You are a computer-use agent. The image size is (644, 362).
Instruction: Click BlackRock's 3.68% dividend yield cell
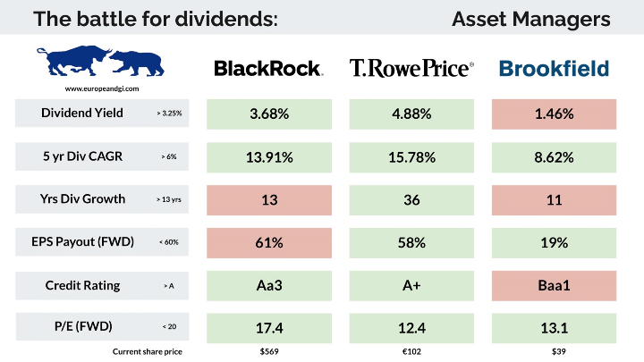click(269, 114)
